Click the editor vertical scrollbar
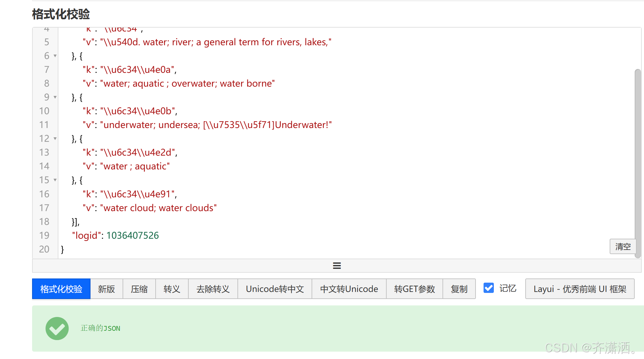 pyautogui.click(x=638, y=163)
